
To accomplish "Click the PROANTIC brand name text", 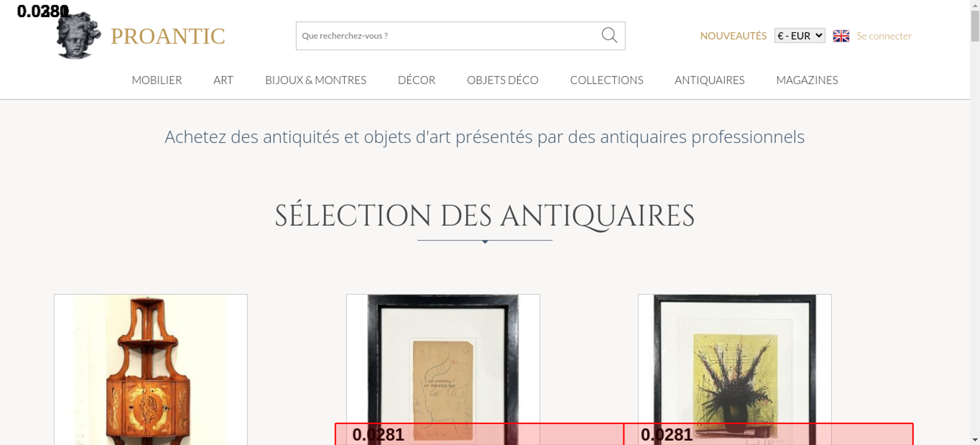I will pos(168,36).
